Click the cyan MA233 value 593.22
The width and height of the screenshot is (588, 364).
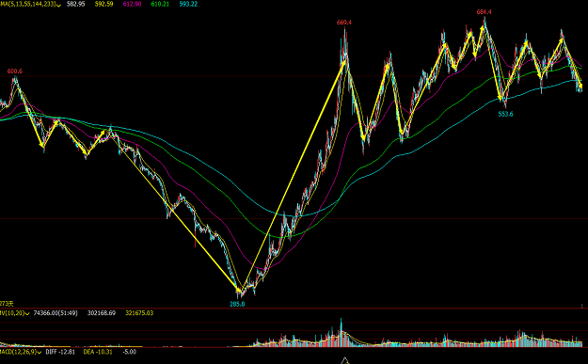point(188,4)
